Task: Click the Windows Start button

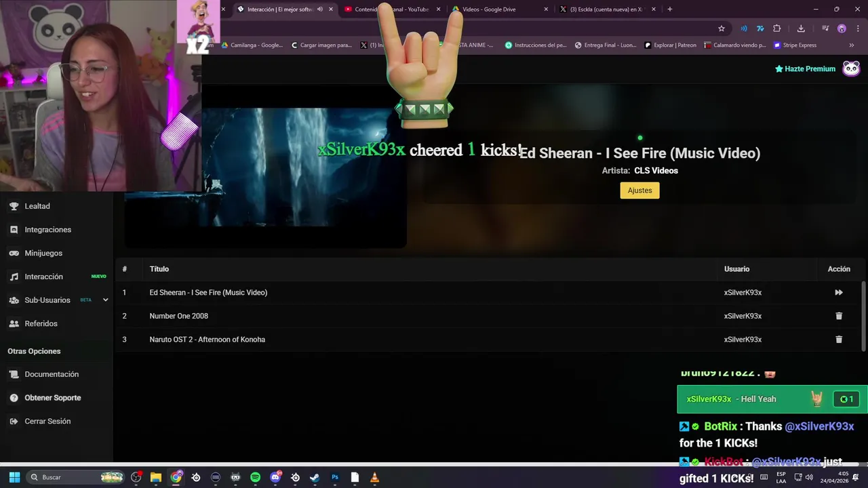Action: pos(14,477)
